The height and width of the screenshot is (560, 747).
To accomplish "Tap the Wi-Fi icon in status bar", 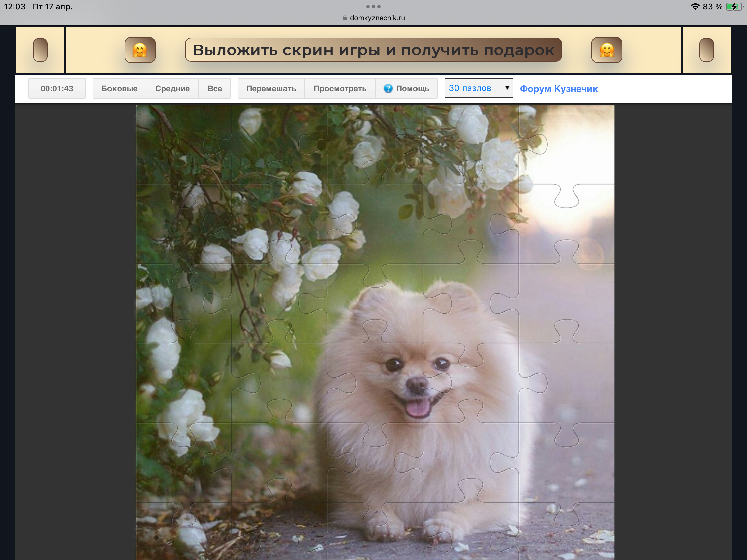I will (695, 7).
